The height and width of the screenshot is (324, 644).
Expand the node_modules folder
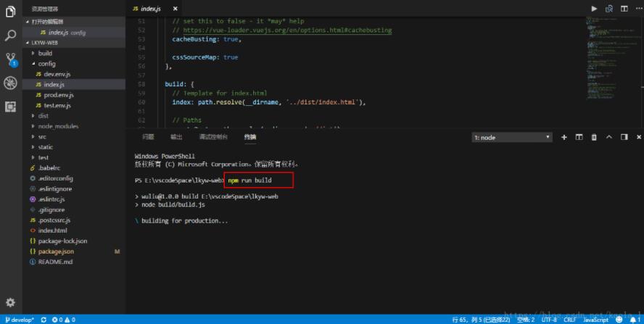(74, 126)
